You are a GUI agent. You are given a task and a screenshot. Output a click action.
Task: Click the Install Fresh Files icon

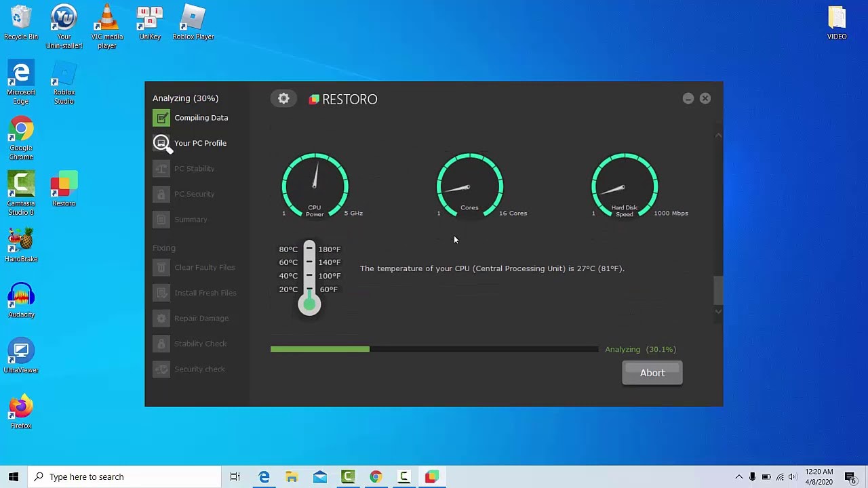tap(161, 293)
